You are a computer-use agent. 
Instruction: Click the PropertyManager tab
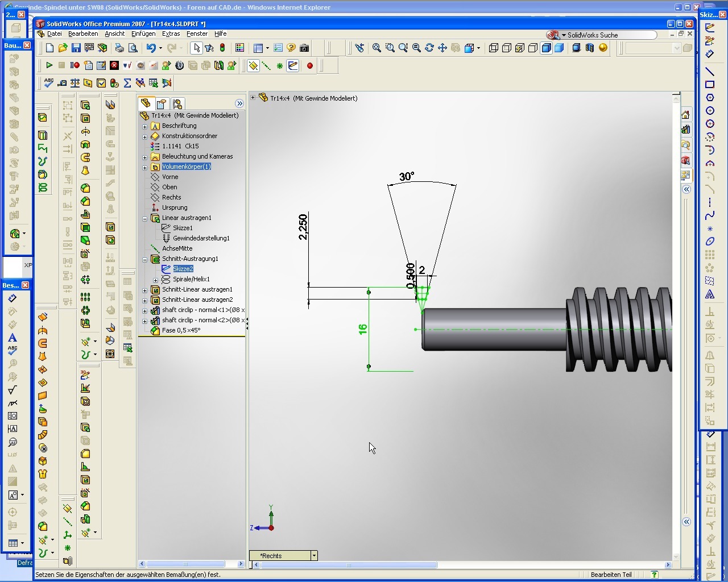point(162,103)
